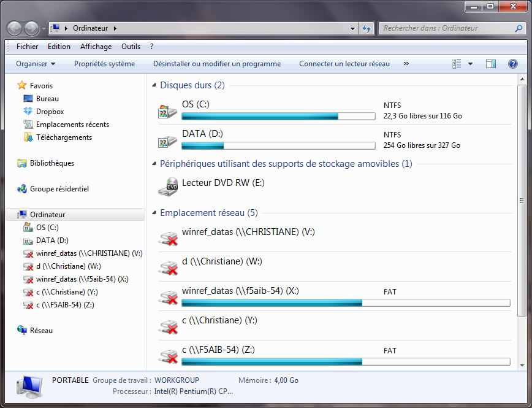532x408 pixels.
Task: Select the DVD RW (E:) drive icon
Action: pos(167,187)
